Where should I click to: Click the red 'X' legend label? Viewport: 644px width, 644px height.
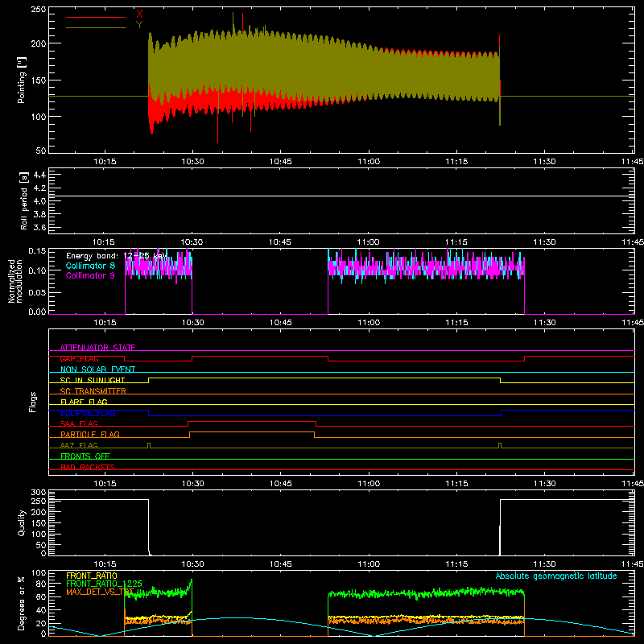coord(139,14)
